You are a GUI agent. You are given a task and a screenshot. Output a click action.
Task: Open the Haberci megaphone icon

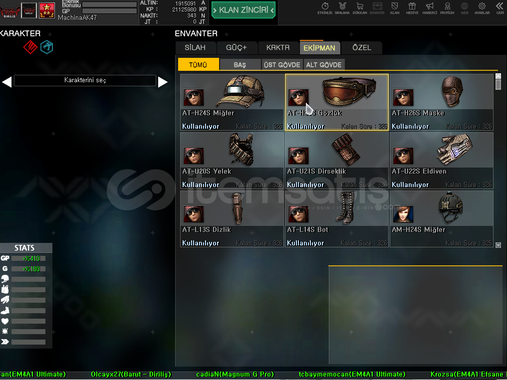pos(430,7)
